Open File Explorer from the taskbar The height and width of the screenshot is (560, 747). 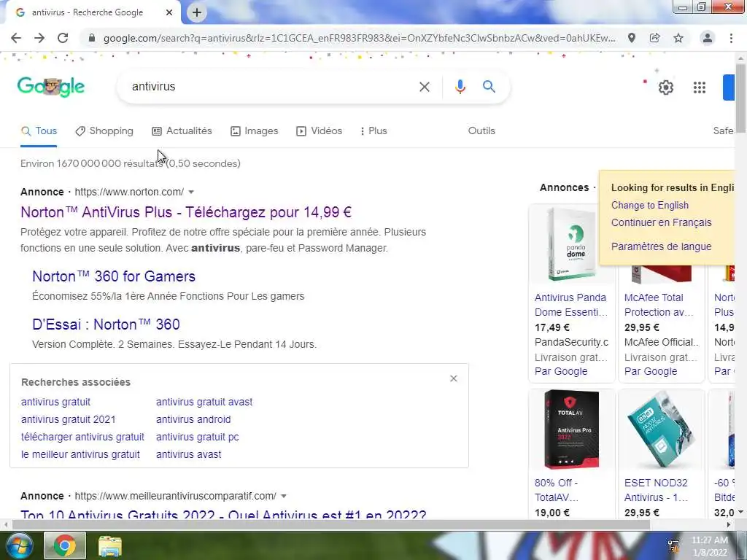pos(110,545)
